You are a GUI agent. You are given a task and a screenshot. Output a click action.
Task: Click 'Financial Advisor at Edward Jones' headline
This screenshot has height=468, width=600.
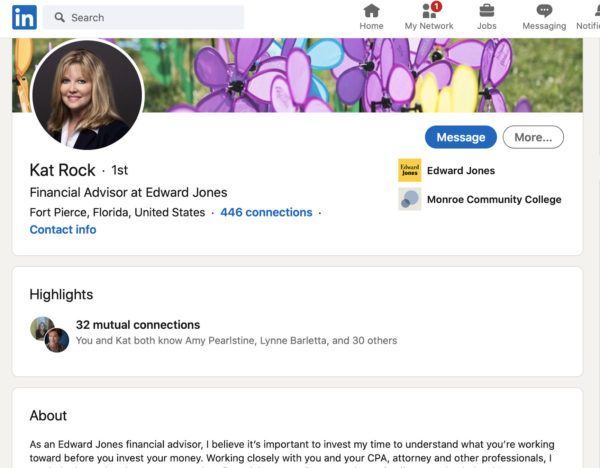point(129,192)
